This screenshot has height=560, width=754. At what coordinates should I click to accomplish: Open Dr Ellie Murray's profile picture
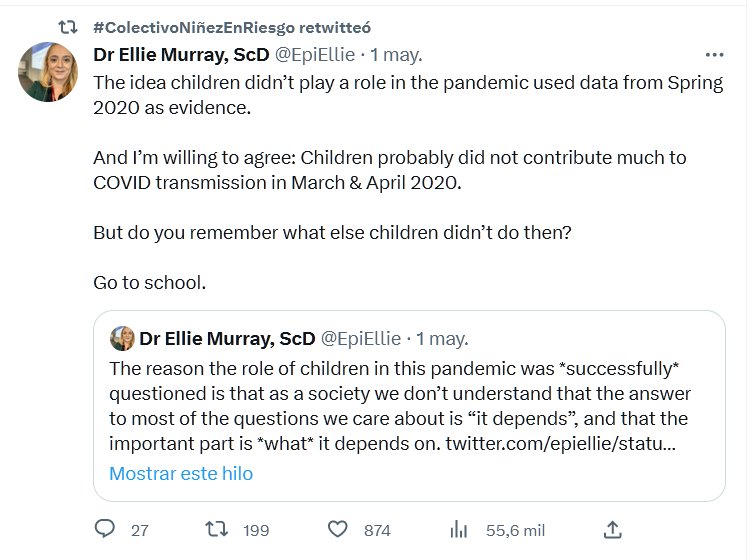(x=49, y=73)
